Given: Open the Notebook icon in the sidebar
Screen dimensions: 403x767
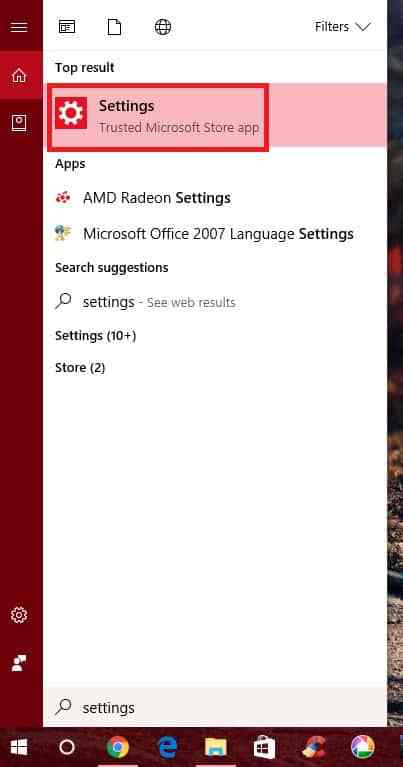Looking at the screenshot, I should pyautogui.click(x=19, y=123).
